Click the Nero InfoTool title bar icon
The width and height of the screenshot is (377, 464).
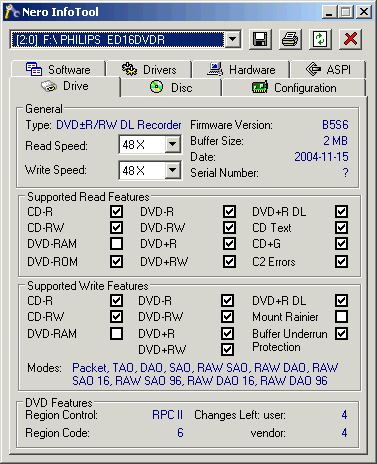pos(12,12)
